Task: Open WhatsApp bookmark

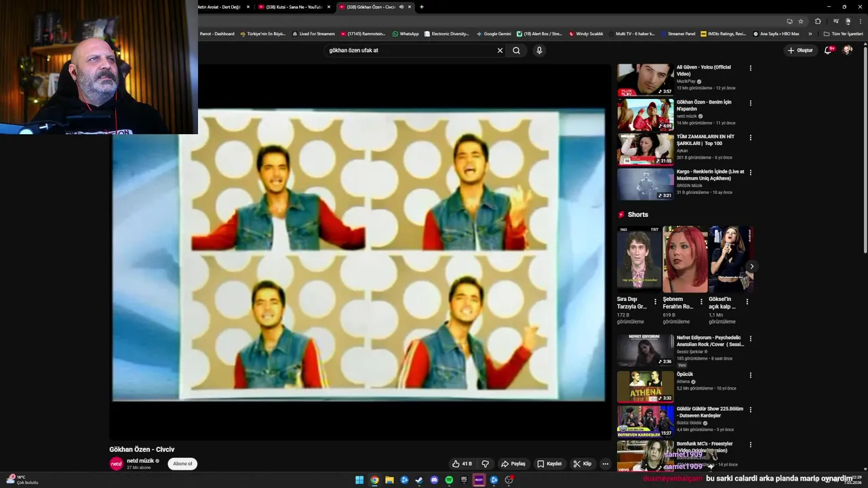Action: coord(406,33)
